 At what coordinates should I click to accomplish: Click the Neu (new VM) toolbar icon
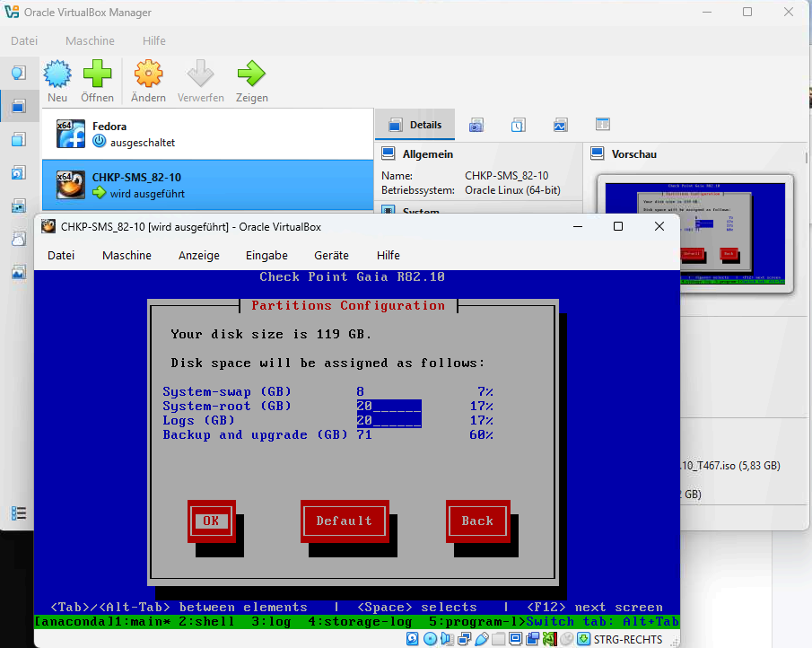click(x=57, y=74)
